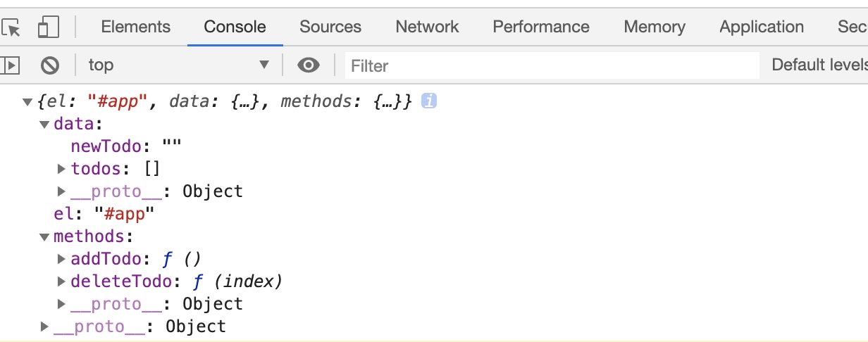868x342 pixels.
Task: Open the Application tab
Action: click(x=762, y=27)
